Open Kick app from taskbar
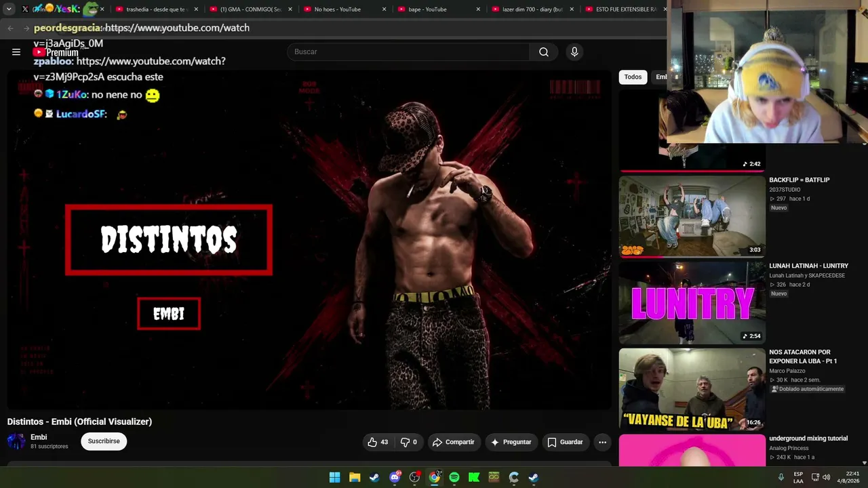The height and width of the screenshot is (488, 868). (474, 478)
